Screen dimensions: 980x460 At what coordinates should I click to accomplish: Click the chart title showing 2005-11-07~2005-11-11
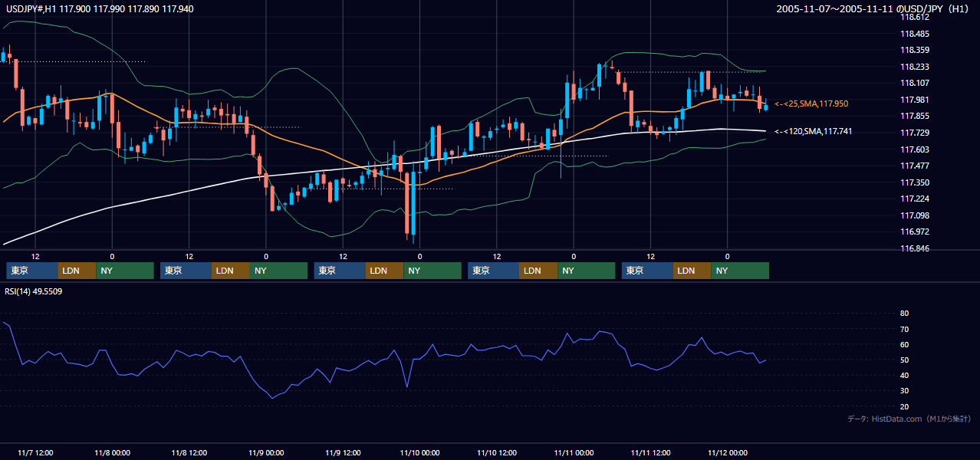873,8
